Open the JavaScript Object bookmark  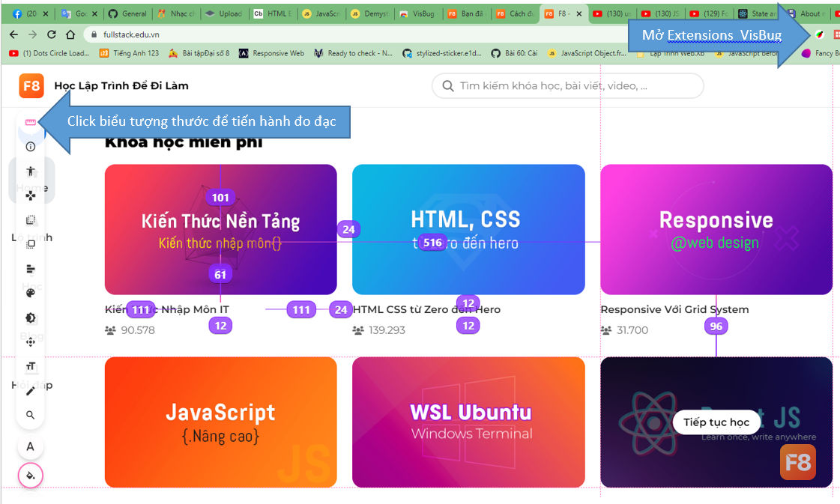(x=587, y=53)
